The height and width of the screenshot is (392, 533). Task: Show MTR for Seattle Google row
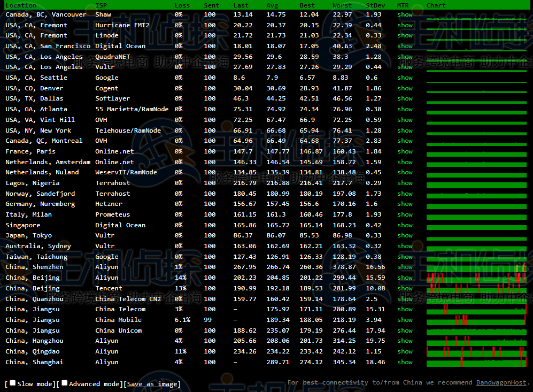[405, 78]
